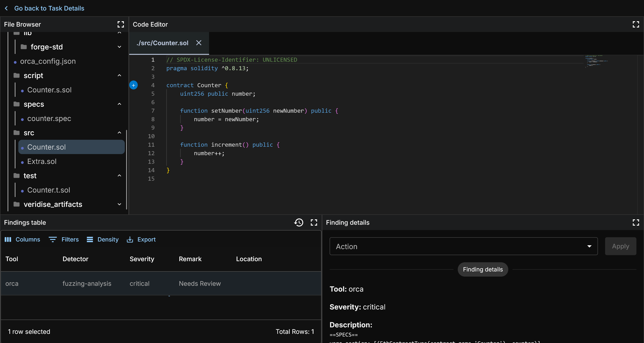Collapse the script folder chevron

click(119, 76)
